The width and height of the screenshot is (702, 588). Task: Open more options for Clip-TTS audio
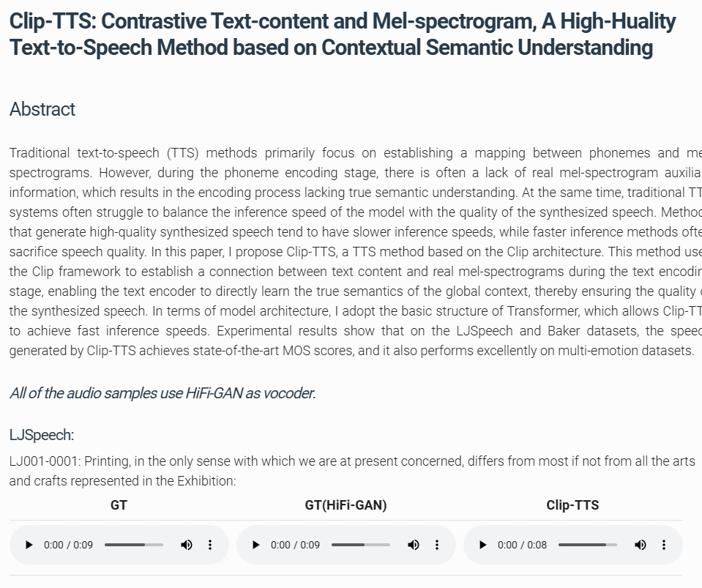pos(664,545)
